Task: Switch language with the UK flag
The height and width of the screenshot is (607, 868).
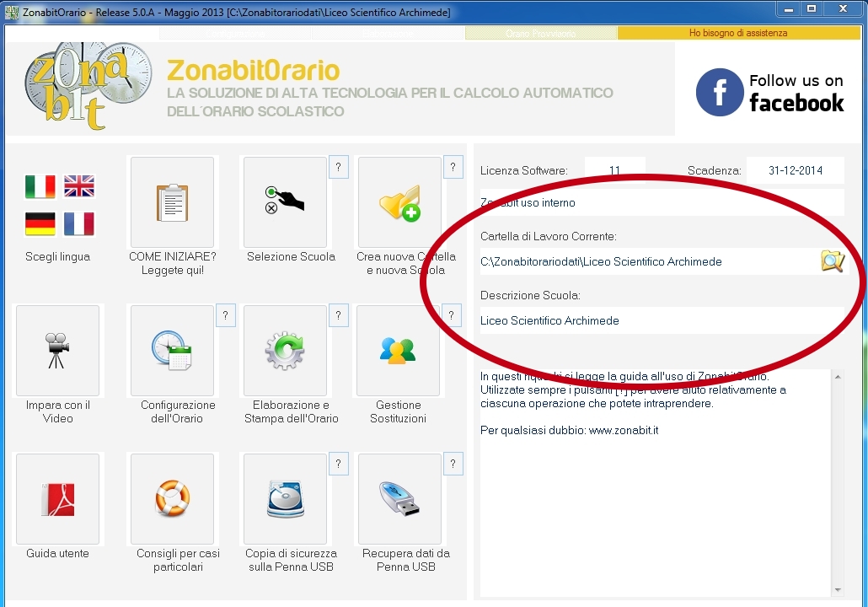Action: click(79, 186)
